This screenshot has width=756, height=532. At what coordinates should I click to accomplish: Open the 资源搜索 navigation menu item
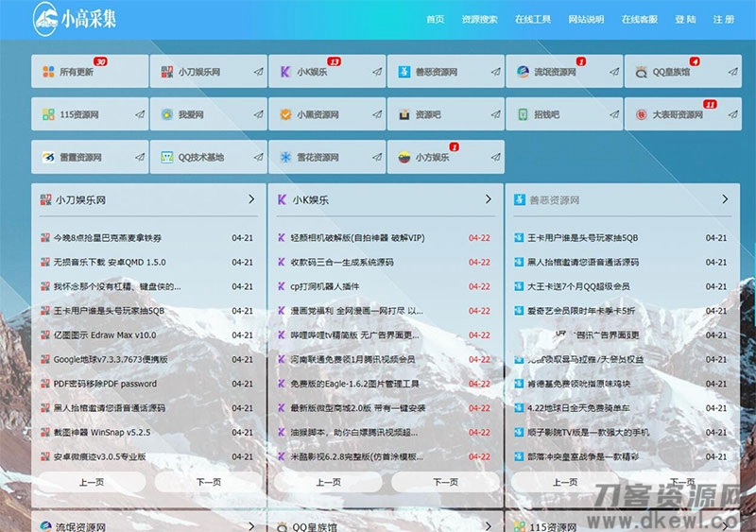(479, 19)
